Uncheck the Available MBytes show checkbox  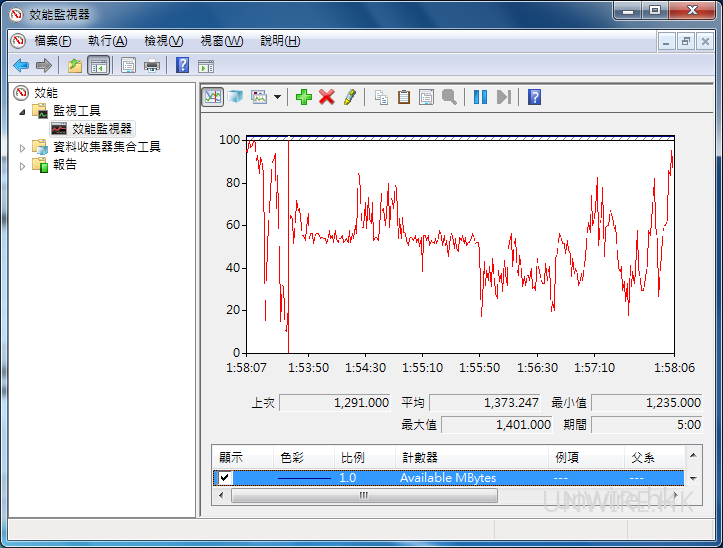(x=225, y=478)
